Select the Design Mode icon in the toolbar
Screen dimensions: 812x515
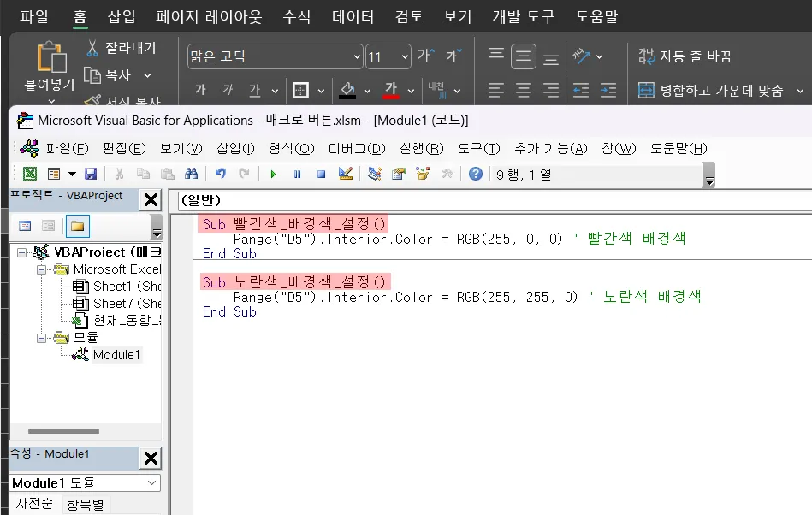(x=345, y=174)
